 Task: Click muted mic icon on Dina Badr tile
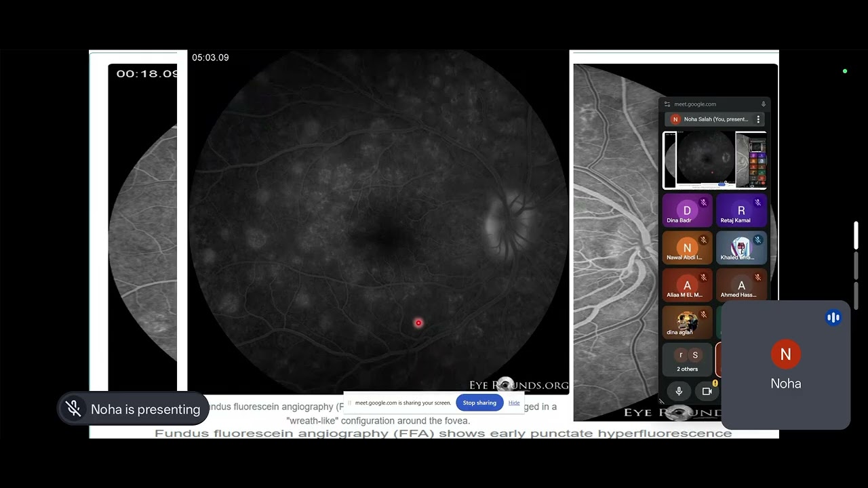tap(704, 203)
